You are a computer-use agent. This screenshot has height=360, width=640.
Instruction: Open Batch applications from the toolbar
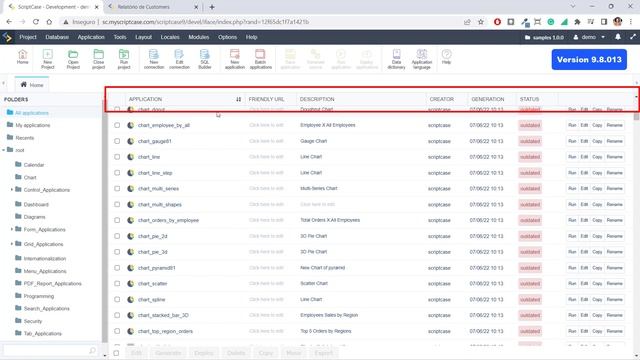tap(260, 59)
